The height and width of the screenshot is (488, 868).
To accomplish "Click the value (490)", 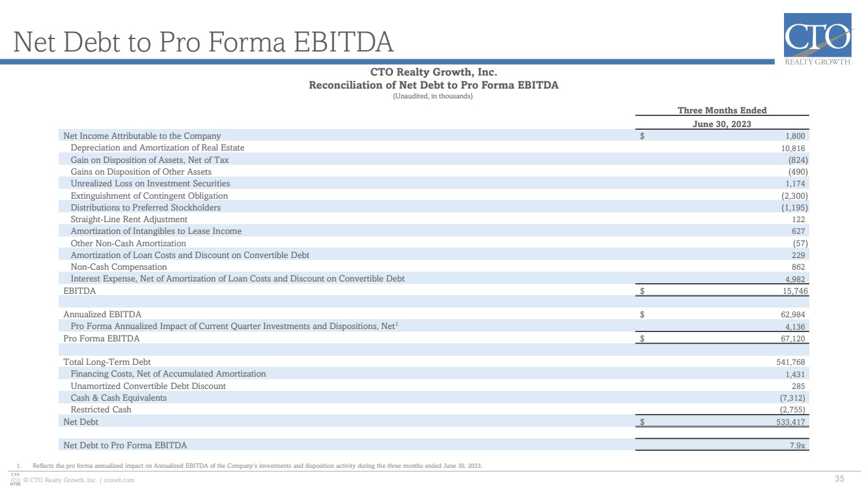I will (798, 171).
